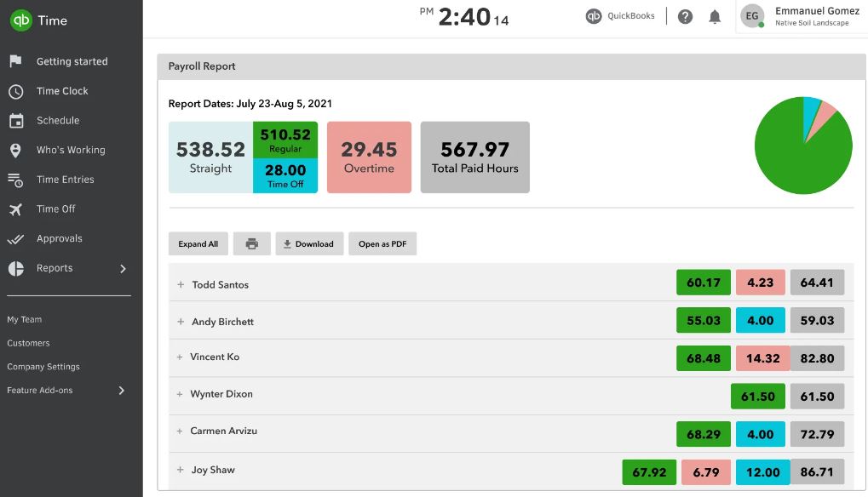Image resolution: width=868 pixels, height=497 pixels.
Task: Click Open as PDF button
Action: pos(382,243)
